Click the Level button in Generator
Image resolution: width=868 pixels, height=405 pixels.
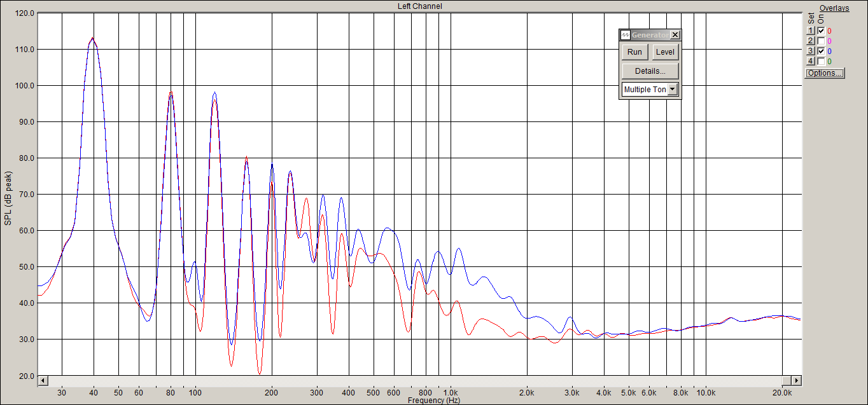tap(665, 52)
